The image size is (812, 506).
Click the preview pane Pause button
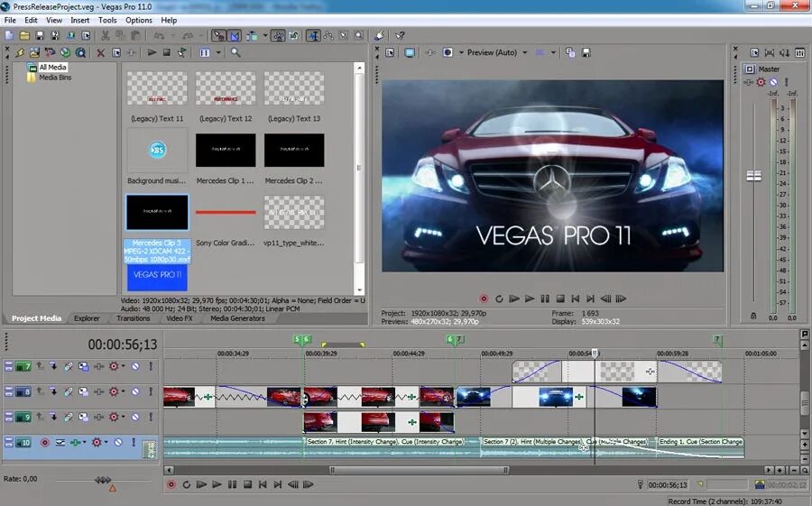click(545, 299)
